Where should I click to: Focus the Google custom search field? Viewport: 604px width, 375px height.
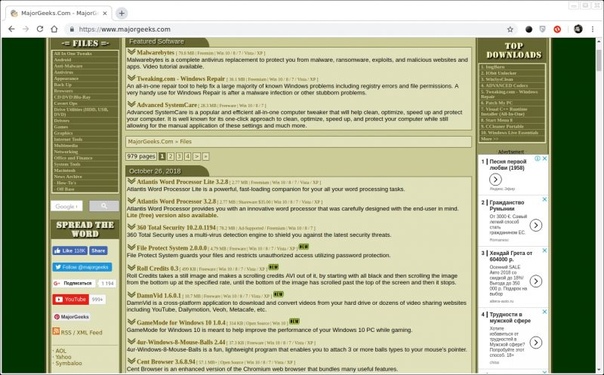[67, 206]
